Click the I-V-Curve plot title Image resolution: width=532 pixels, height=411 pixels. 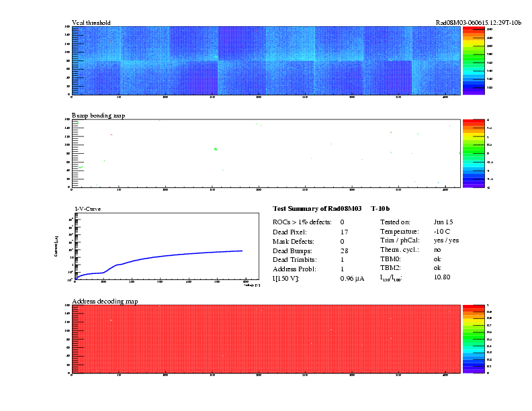point(90,209)
